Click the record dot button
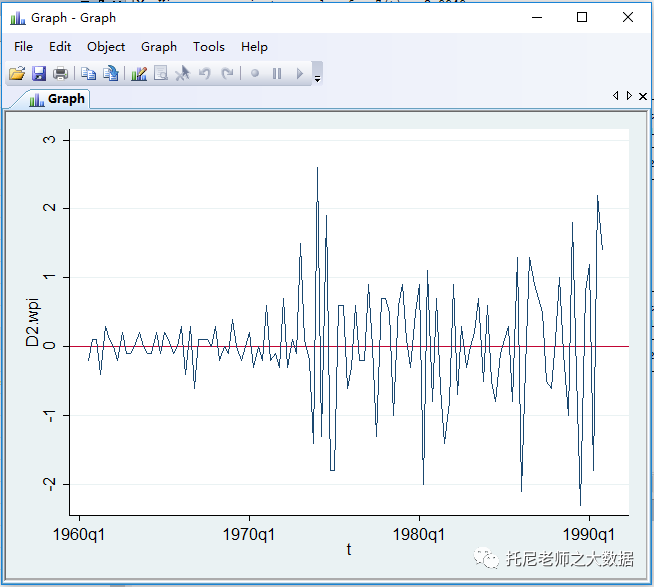The image size is (654, 587). coord(255,73)
